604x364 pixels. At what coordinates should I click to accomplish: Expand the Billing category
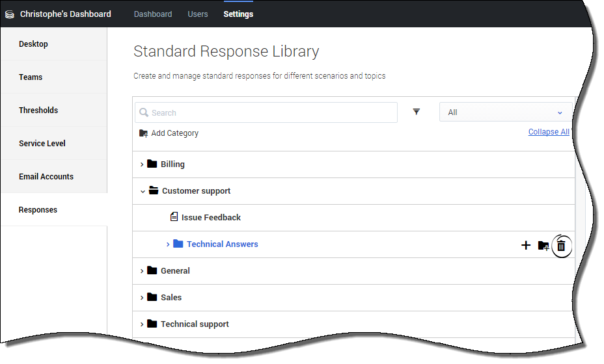142,164
